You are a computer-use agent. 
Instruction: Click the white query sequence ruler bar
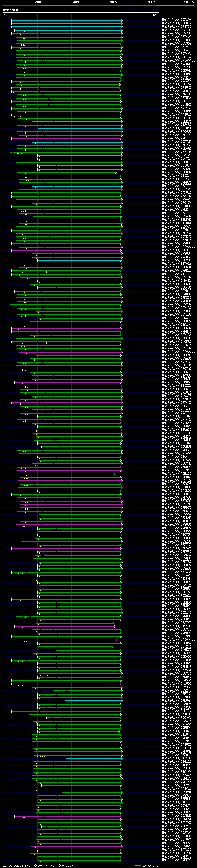click(81, 13)
